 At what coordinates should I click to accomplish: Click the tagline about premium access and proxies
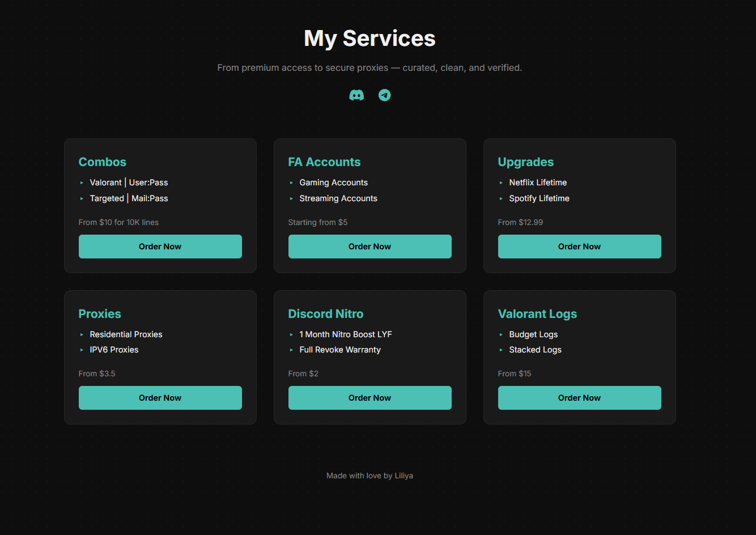(369, 68)
